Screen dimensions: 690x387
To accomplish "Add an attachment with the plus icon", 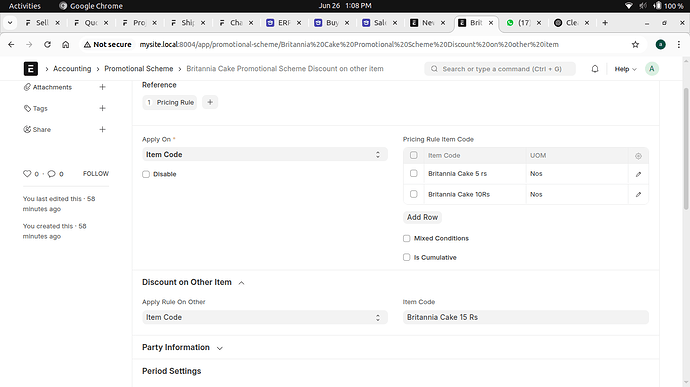I will (102, 87).
